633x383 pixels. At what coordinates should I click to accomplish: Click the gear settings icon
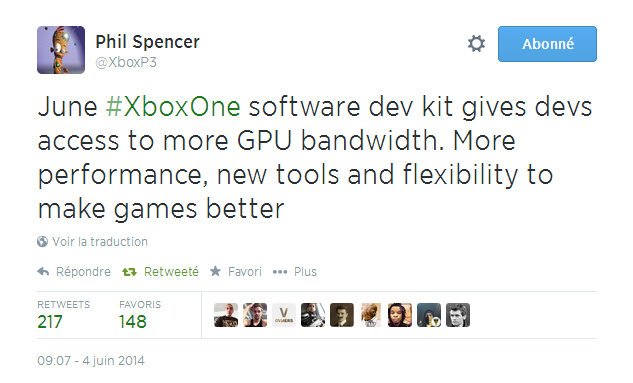click(x=476, y=44)
